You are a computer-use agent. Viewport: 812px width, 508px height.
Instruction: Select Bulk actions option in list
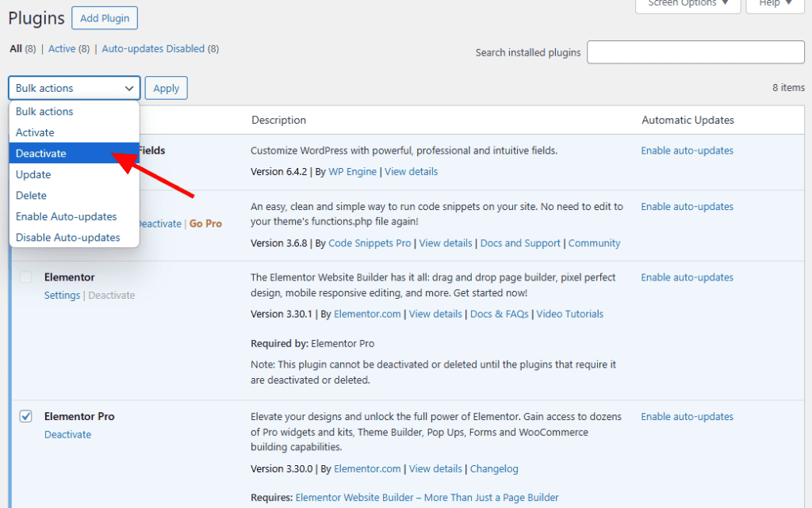[x=74, y=111]
